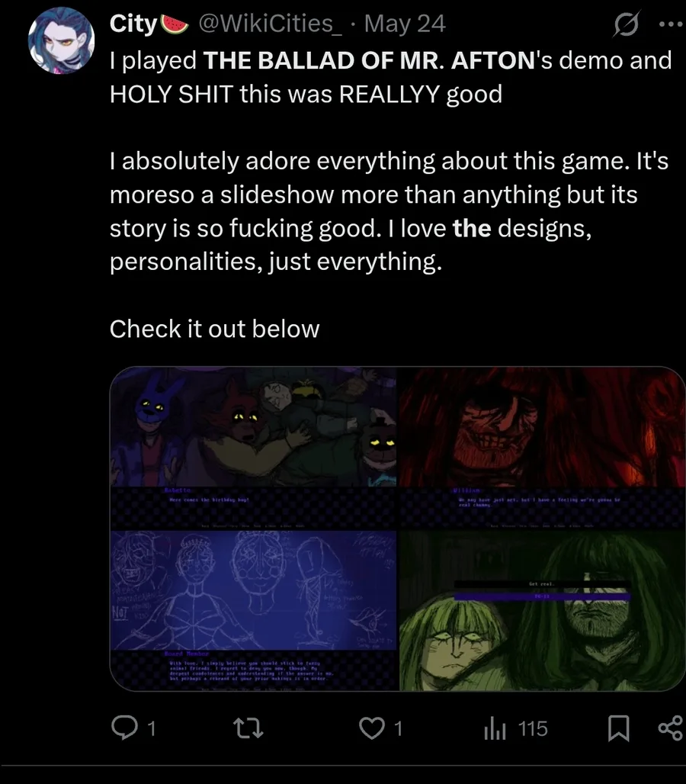
Task: Click the like count beside the heart
Action: point(398,729)
